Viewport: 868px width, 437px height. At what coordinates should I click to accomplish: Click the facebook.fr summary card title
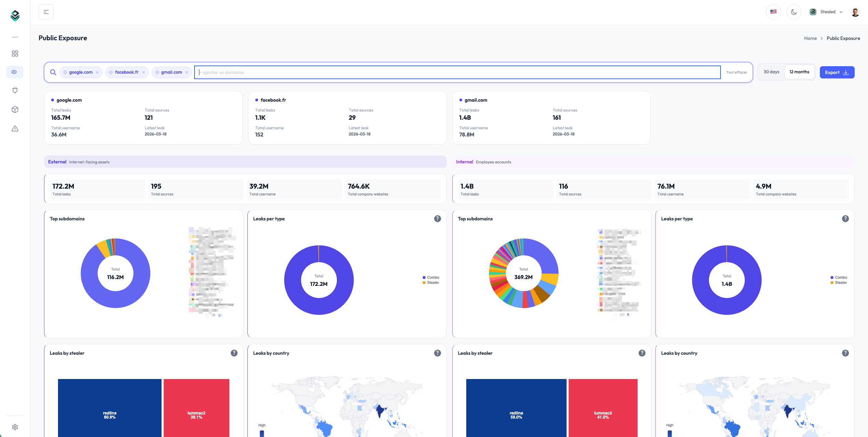click(x=273, y=100)
